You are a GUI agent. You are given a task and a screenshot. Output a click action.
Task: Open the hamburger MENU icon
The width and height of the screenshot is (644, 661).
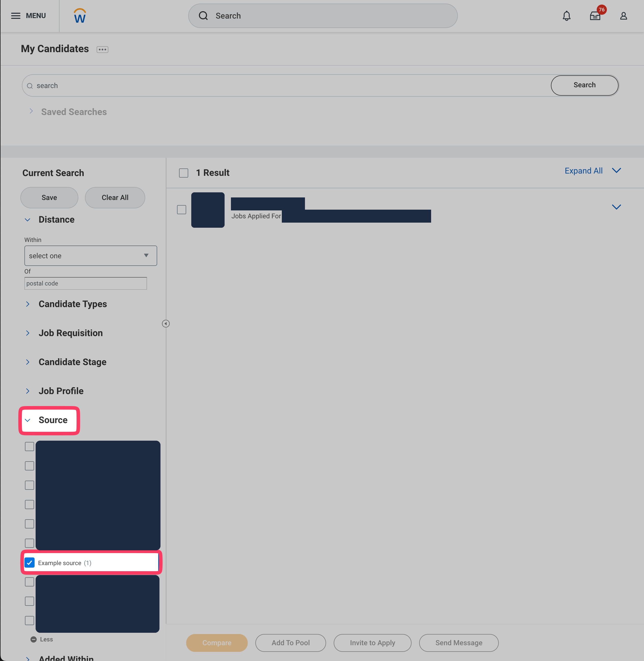(x=16, y=16)
